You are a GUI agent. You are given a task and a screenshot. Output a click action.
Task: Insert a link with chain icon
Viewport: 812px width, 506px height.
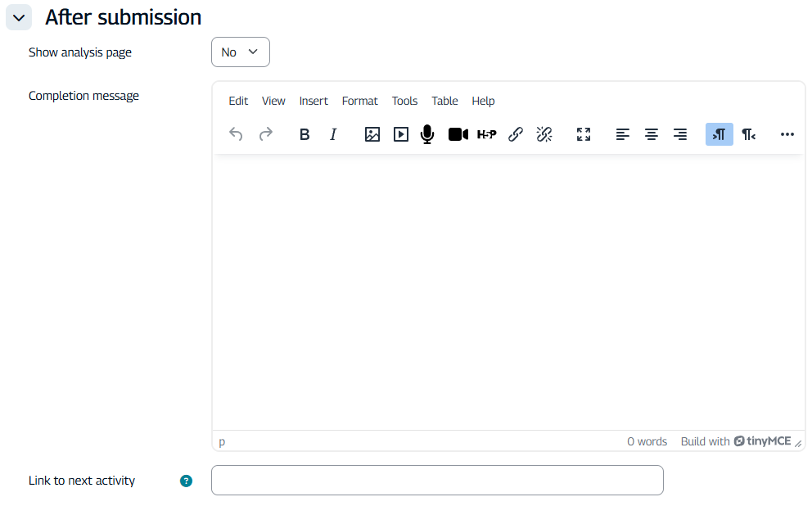pos(516,134)
